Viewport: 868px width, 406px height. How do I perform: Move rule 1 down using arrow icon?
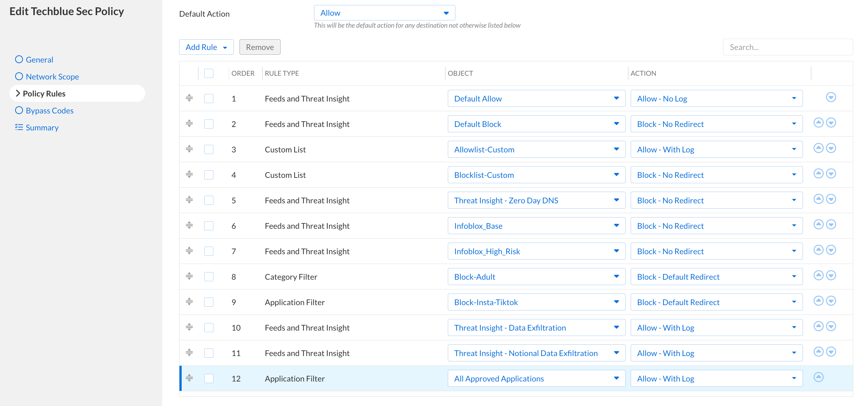point(831,97)
